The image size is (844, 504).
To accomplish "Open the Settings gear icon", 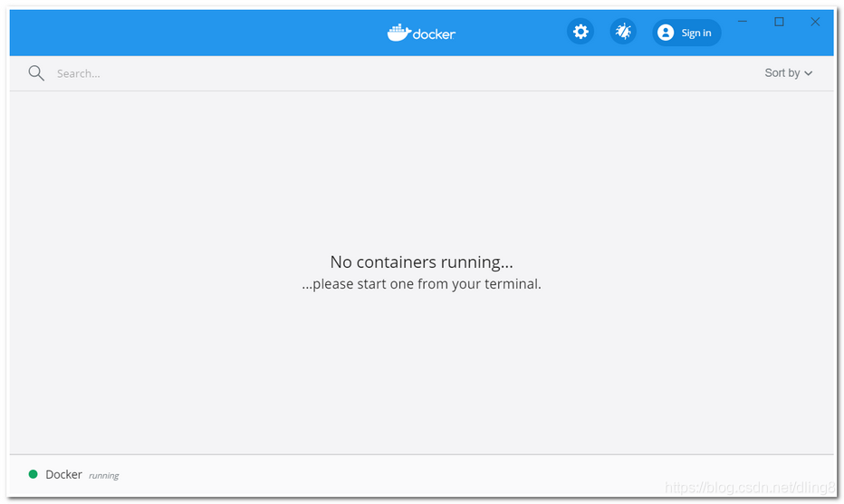I will [580, 32].
